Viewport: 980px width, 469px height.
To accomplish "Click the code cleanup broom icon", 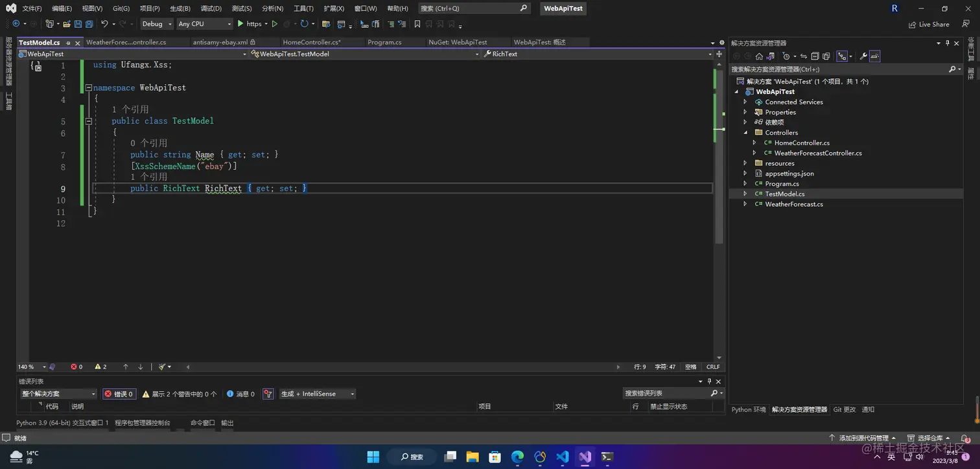I will point(162,367).
